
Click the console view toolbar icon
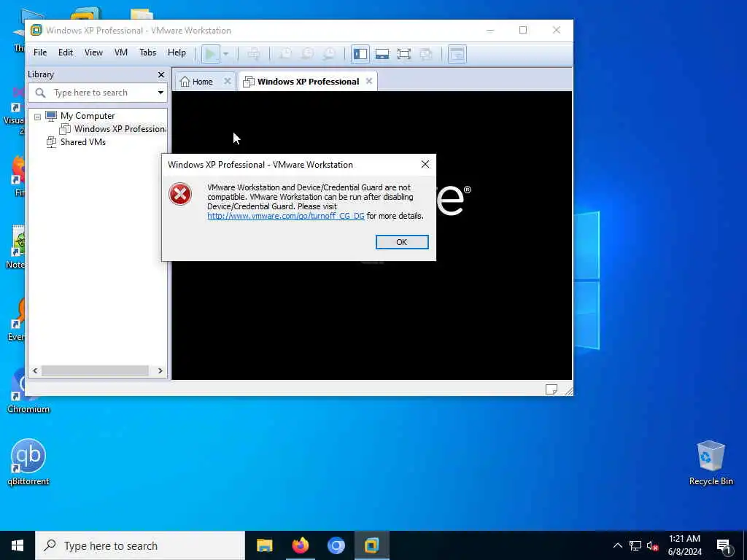(x=457, y=54)
